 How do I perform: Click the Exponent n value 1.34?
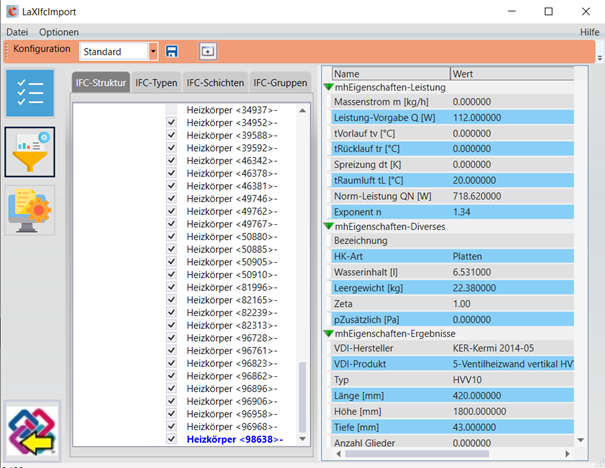[461, 212]
